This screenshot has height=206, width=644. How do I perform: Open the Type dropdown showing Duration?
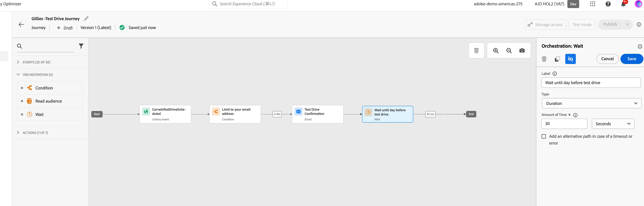coord(591,103)
